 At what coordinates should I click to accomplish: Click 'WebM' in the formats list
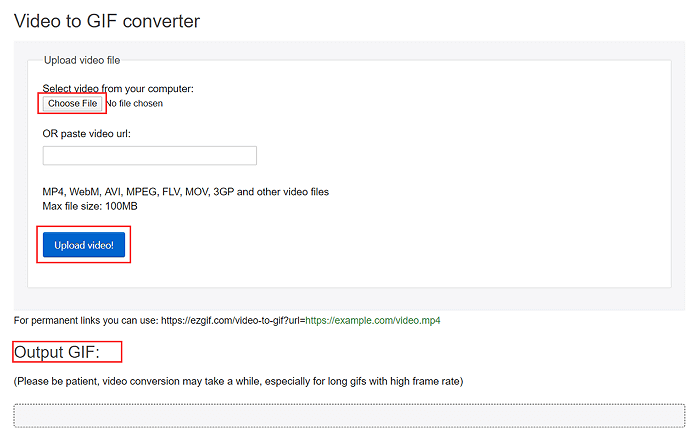pos(87,192)
